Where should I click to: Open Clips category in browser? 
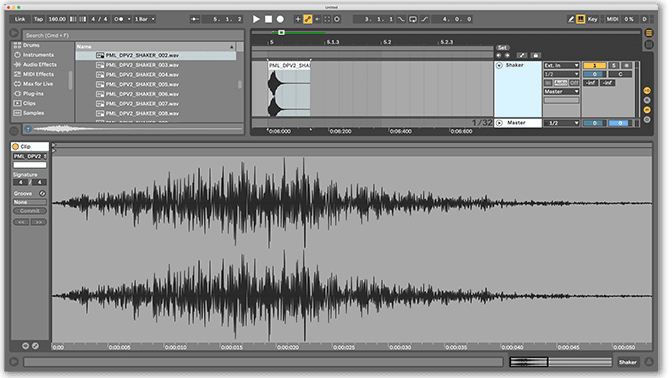25,103
